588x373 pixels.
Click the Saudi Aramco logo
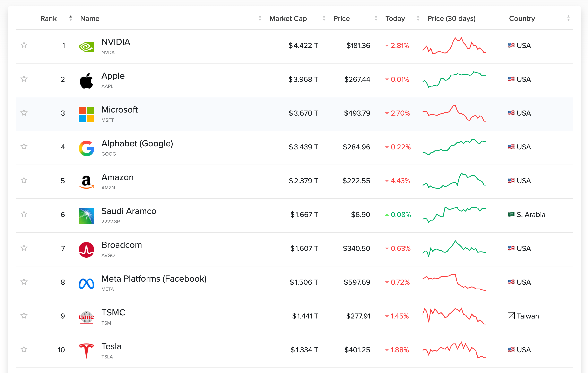pyautogui.click(x=86, y=216)
